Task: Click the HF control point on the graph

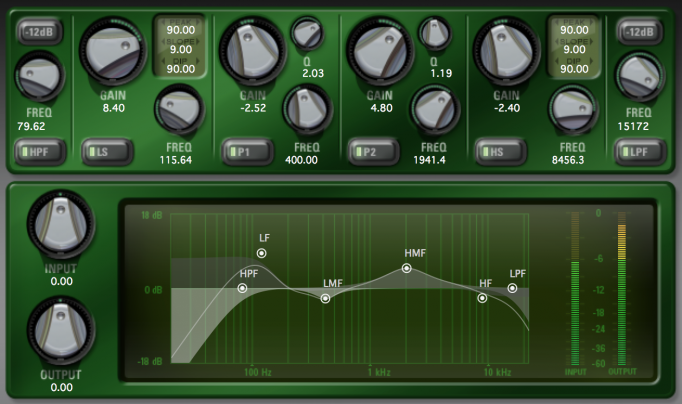Action: [482, 298]
